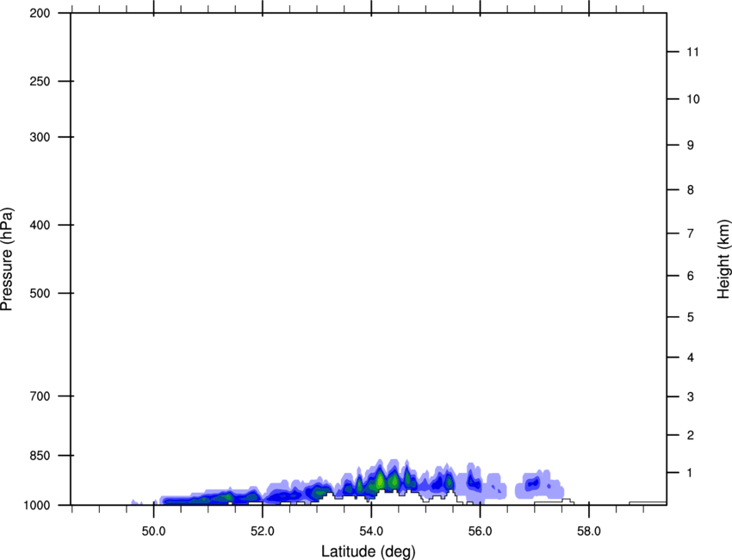Click the 58.0 latitude tick label
The height and width of the screenshot is (560, 732).
589,532
